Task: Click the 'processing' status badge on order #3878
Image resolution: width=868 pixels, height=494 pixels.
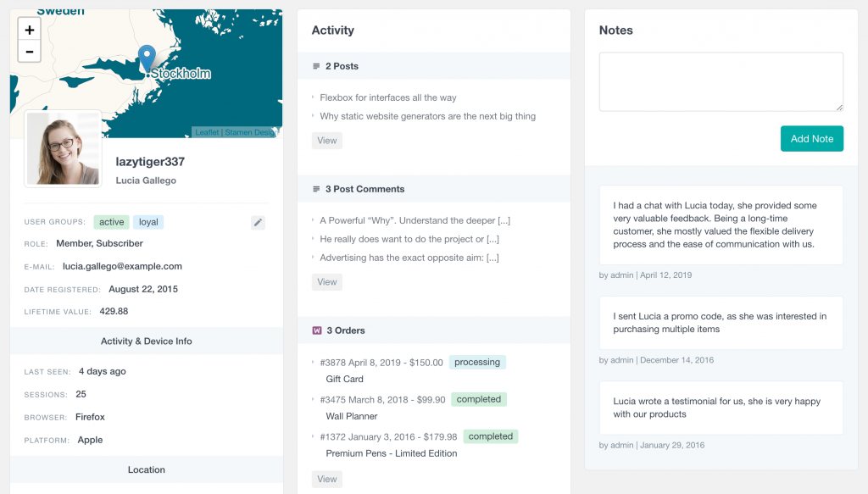Action: click(x=477, y=362)
